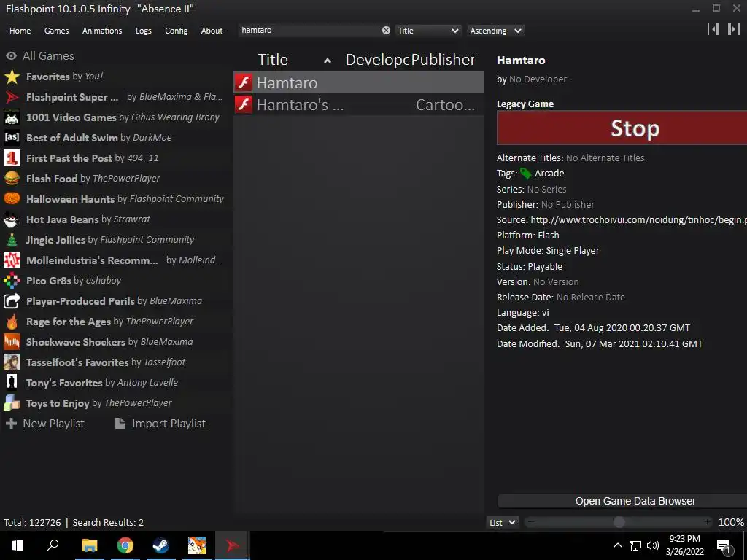This screenshot has height=560, width=747.
Task: Adjust the thumbnail scale slider handle
Action: click(x=619, y=522)
